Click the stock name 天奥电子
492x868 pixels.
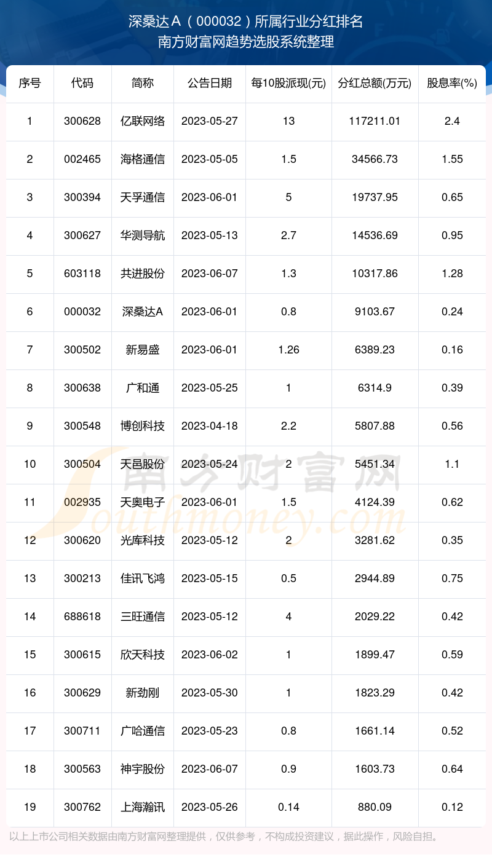tap(143, 502)
